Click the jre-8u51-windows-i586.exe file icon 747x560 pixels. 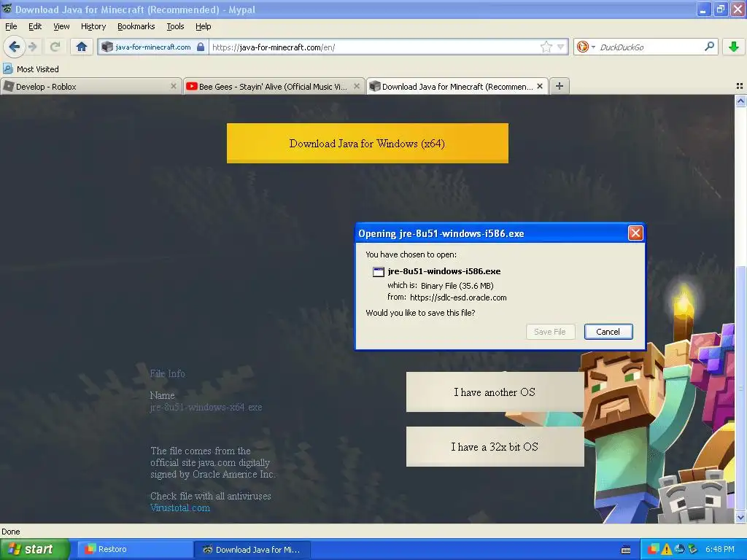(379, 271)
